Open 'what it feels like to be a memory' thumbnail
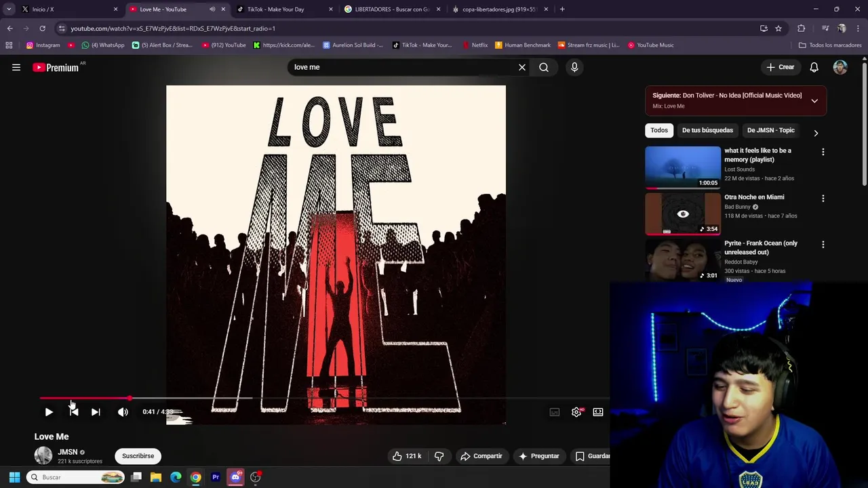The width and height of the screenshot is (868, 488). click(x=683, y=167)
